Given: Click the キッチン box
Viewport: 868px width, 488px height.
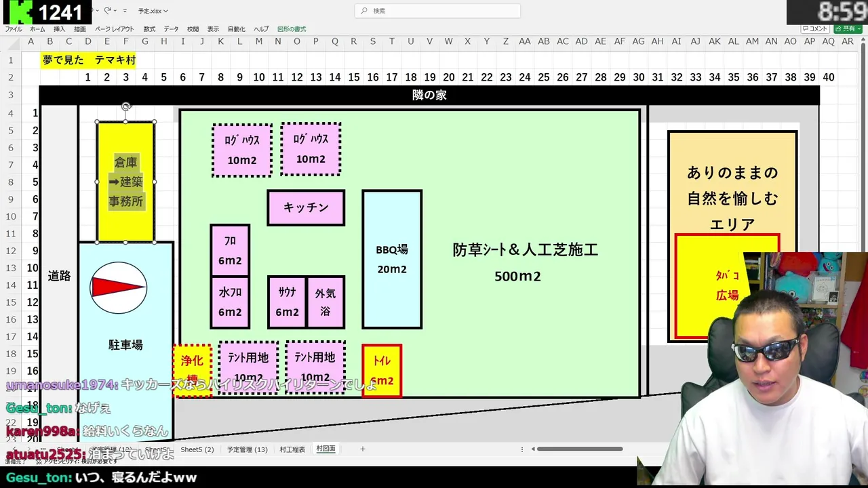Looking at the screenshot, I should tap(306, 207).
